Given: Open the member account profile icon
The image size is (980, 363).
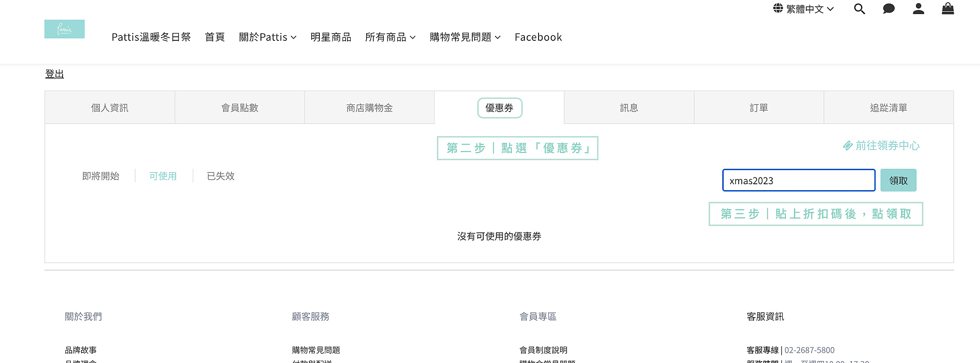Looking at the screenshot, I should point(918,9).
